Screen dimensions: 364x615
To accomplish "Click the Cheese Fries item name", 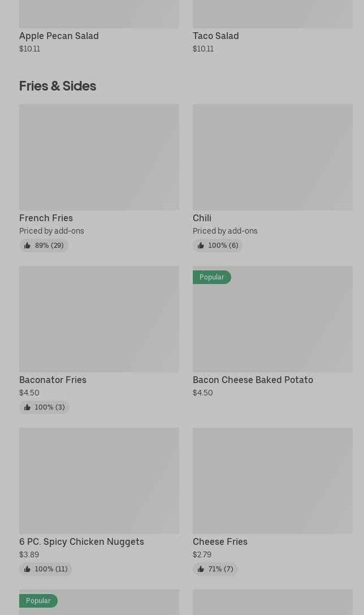I will point(220,541).
